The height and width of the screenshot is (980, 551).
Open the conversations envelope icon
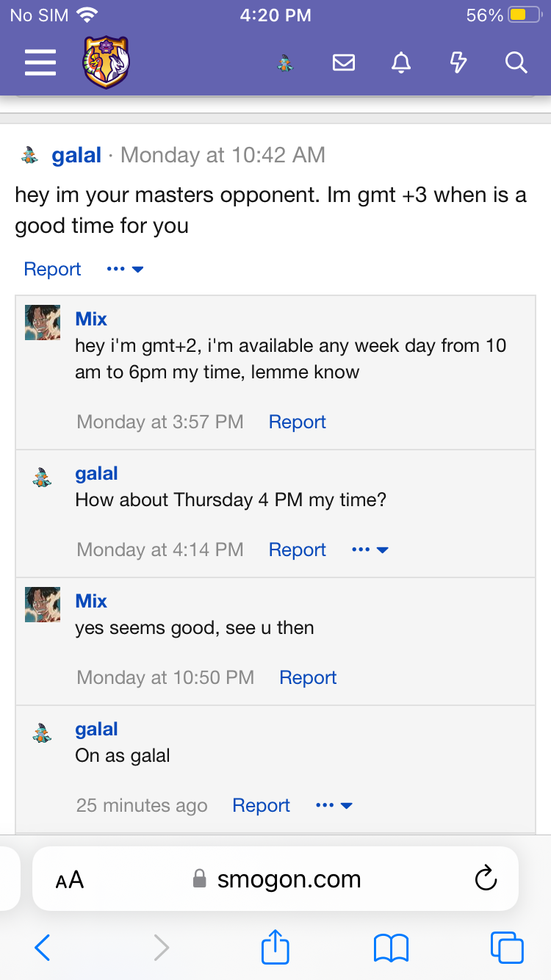[343, 63]
